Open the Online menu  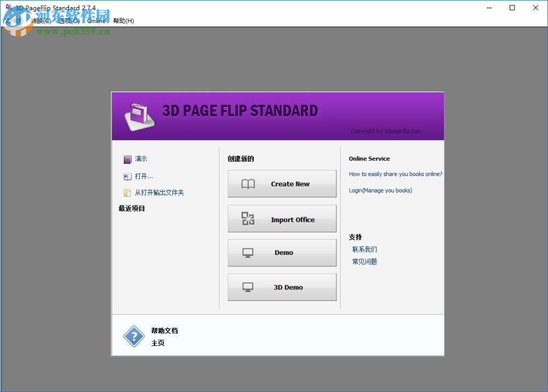click(x=98, y=21)
